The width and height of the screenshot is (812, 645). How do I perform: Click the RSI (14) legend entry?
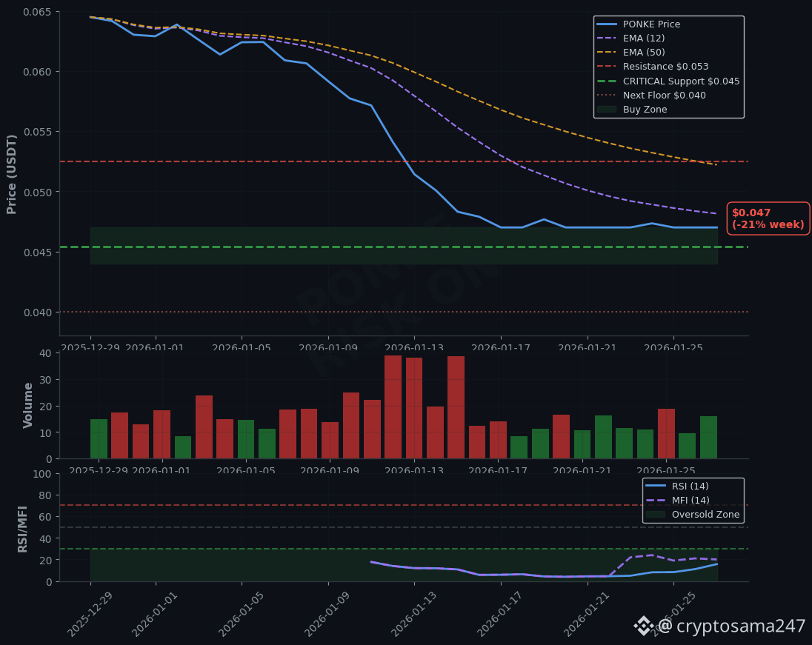677,486
